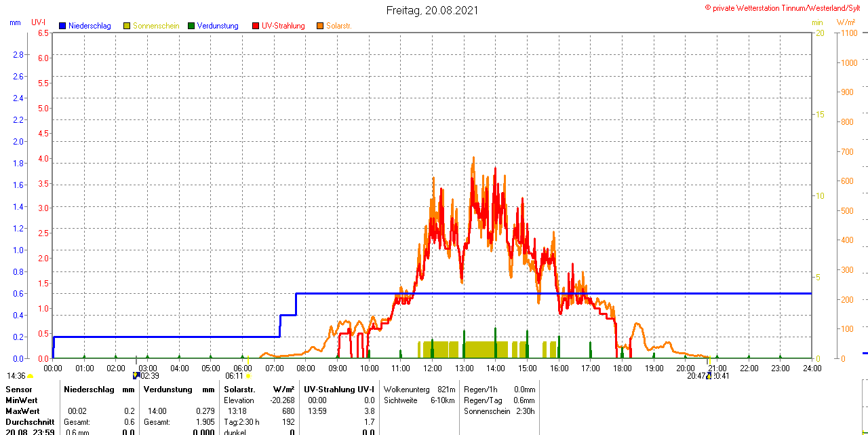This screenshot has height=435, width=868.
Task: Click the Solarstr. column header in the table
Action: pyautogui.click(x=239, y=390)
